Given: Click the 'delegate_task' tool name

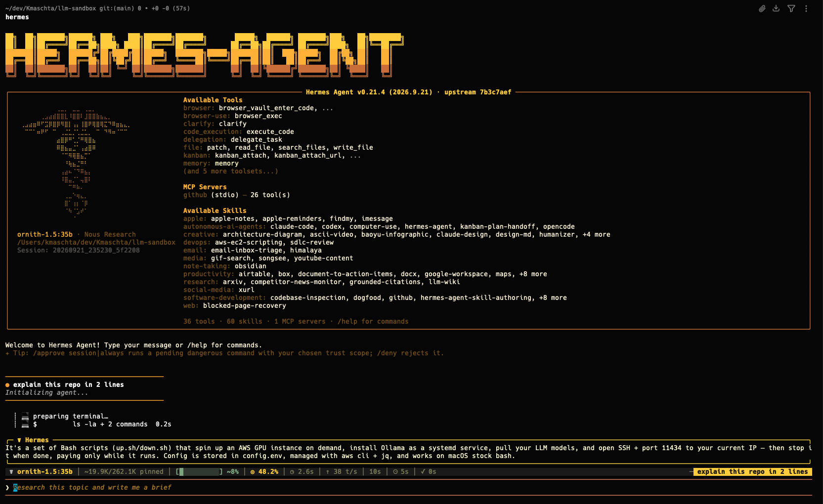Looking at the screenshot, I should 257,140.
